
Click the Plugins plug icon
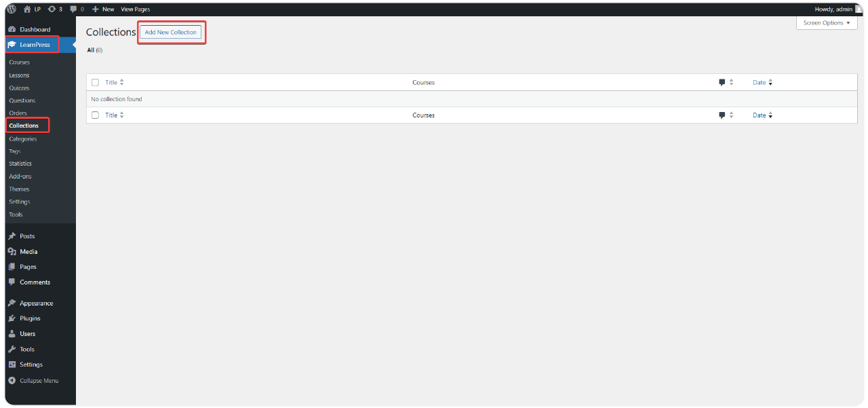pyautogui.click(x=12, y=318)
